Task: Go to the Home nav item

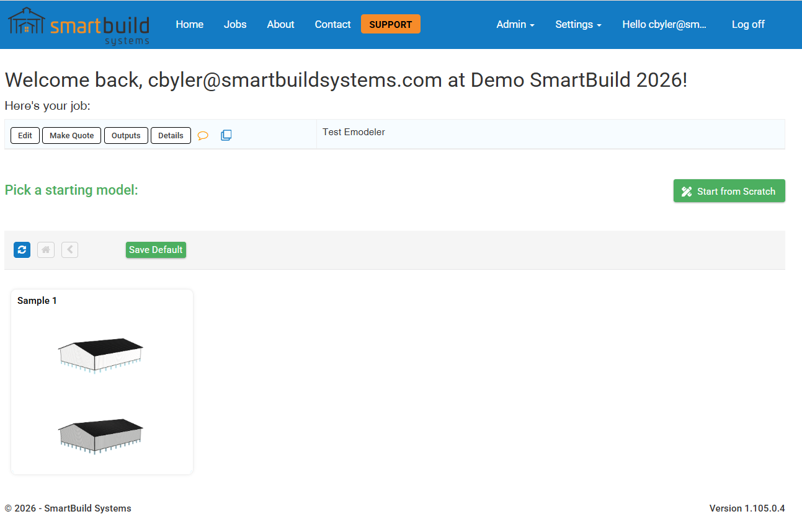Action: click(190, 24)
